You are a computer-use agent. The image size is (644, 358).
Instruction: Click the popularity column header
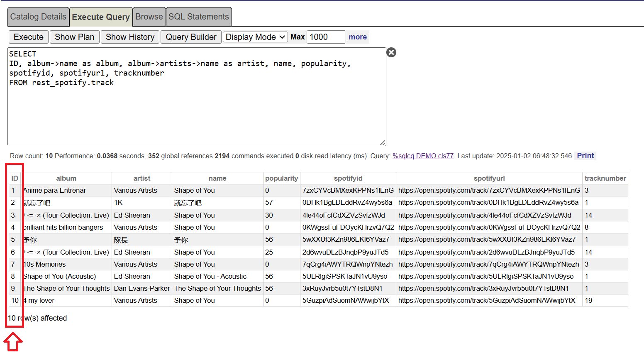coord(282,178)
